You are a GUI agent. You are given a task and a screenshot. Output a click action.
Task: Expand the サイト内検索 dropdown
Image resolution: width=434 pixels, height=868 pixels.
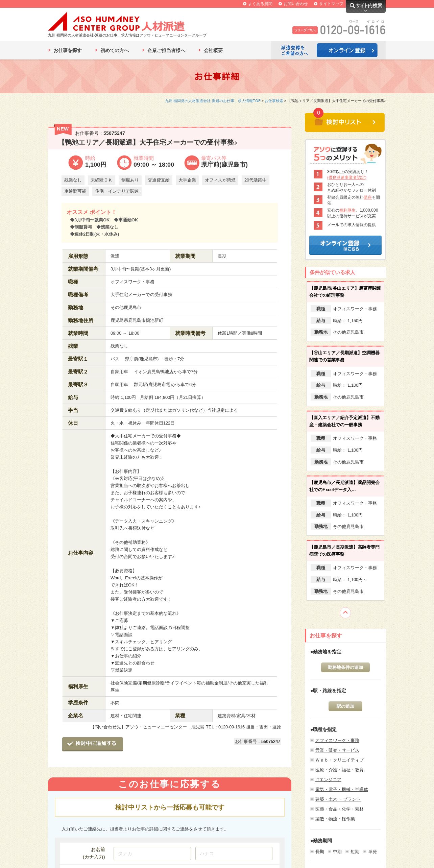tap(366, 6)
